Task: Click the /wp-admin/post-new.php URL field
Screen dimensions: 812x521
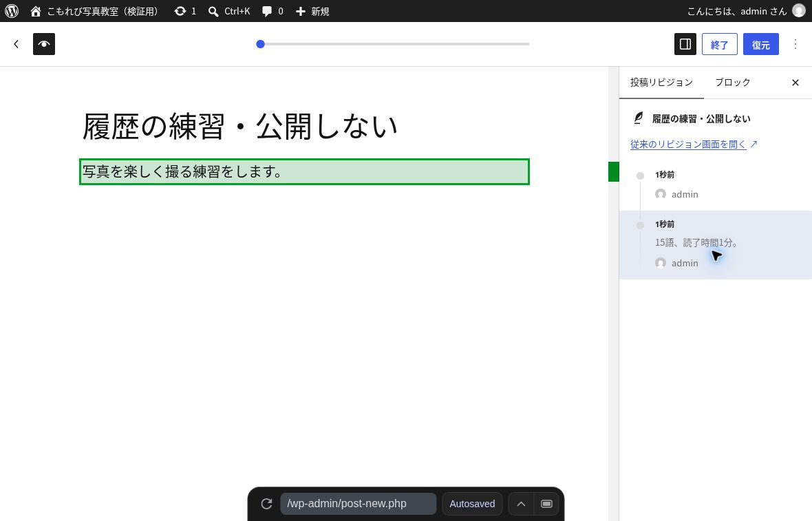Action: [359, 504]
